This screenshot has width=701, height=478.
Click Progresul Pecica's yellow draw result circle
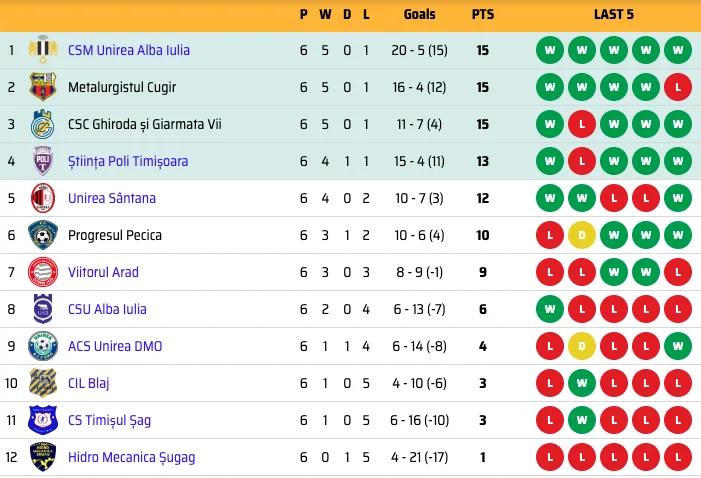tap(581, 235)
